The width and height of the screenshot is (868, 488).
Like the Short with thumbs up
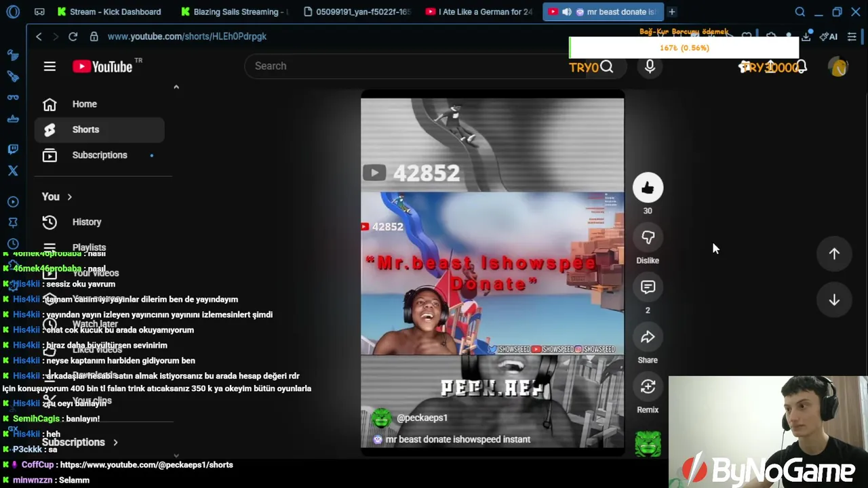(x=648, y=188)
